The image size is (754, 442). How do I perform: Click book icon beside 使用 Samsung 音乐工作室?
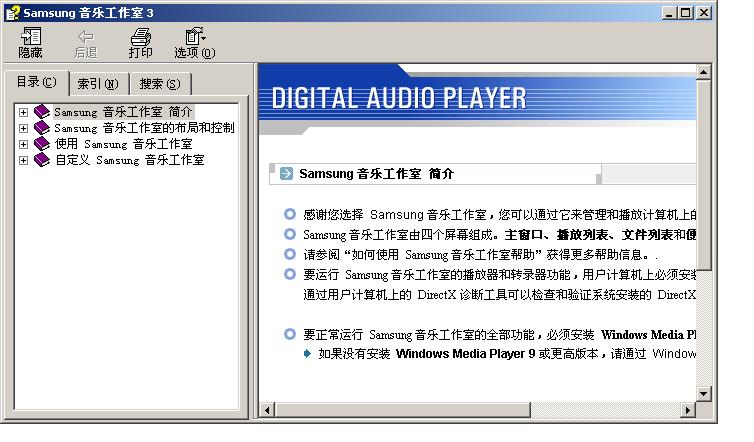pyautogui.click(x=42, y=144)
